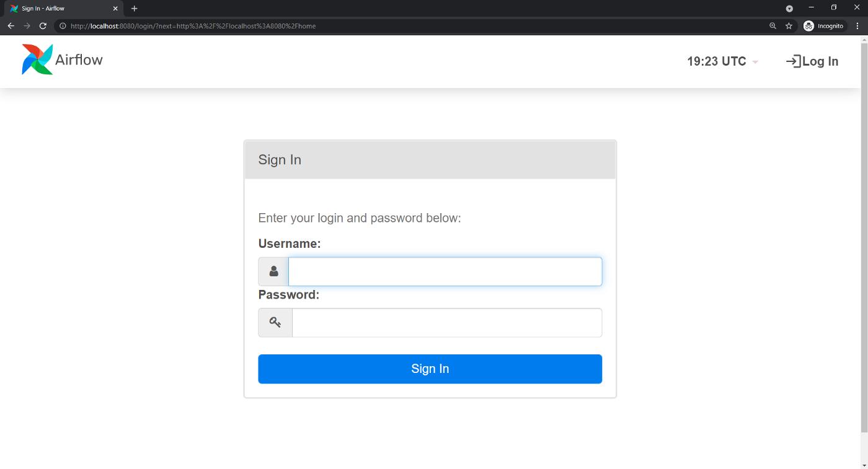868x469 pixels.
Task: Open the Incognito profile indicator
Action: 824,26
